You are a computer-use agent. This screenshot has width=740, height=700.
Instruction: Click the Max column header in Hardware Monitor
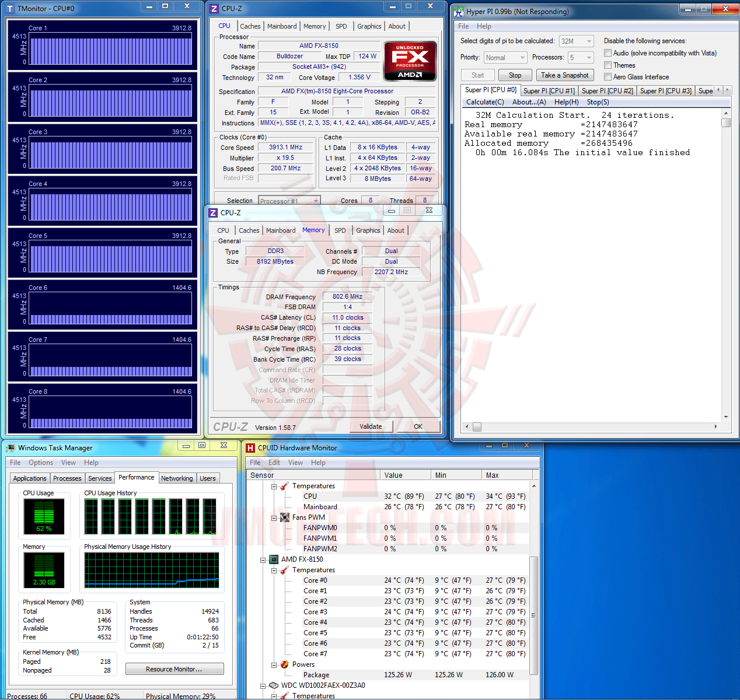[507, 475]
